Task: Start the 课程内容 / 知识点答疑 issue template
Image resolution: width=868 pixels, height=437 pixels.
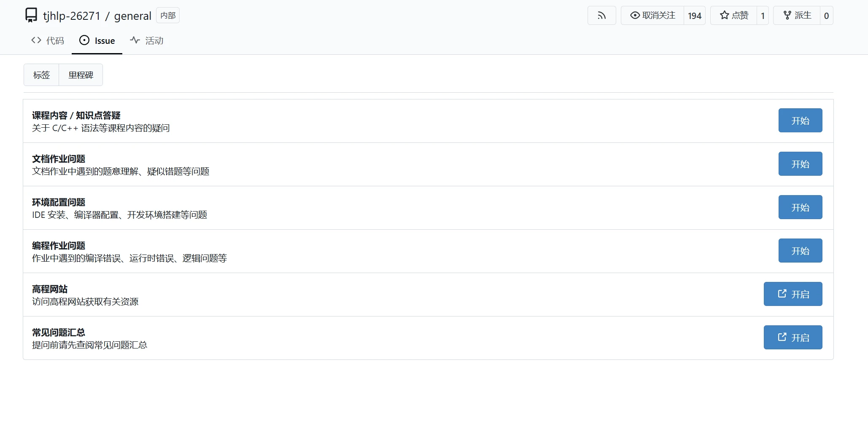Action: (x=800, y=121)
